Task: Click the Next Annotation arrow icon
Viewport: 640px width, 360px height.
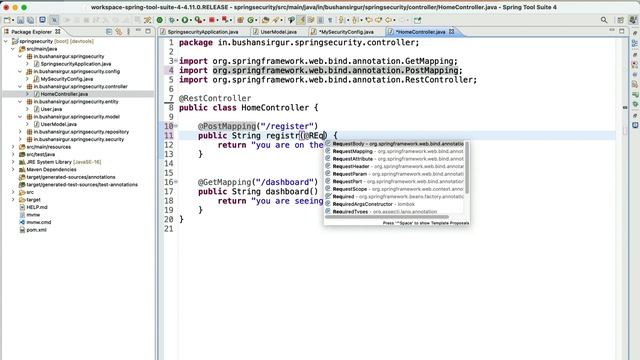Action: click(x=341, y=20)
